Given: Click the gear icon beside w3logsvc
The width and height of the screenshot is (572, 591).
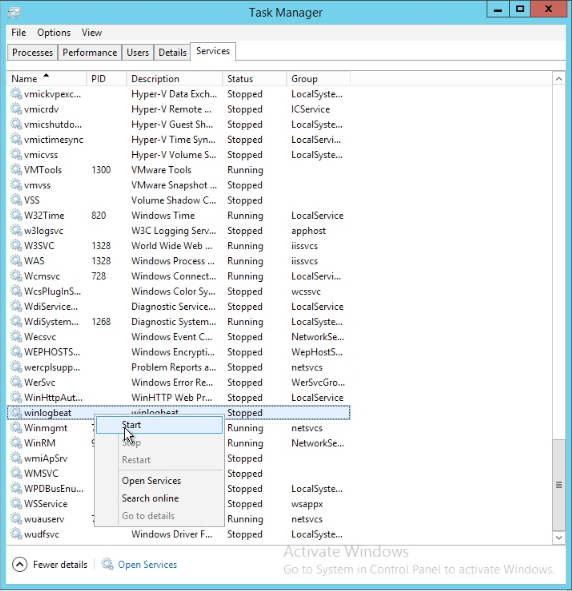Looking at the screenshot, I should (16, 230).
